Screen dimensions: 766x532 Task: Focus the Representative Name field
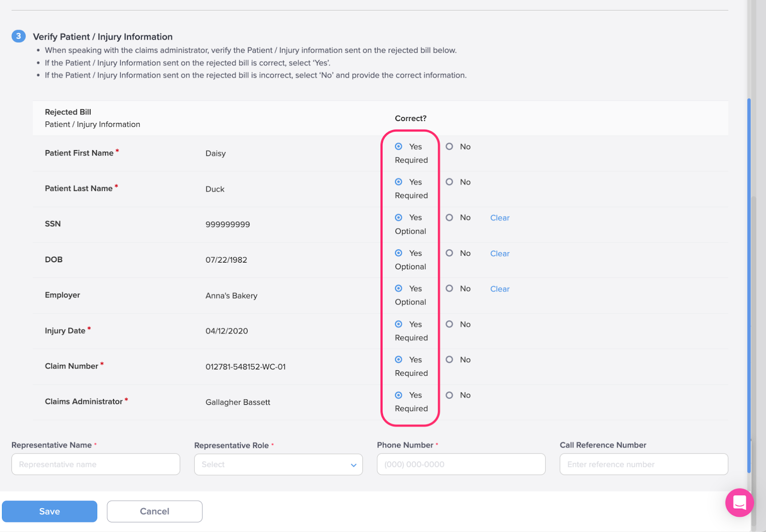[96, 465]
